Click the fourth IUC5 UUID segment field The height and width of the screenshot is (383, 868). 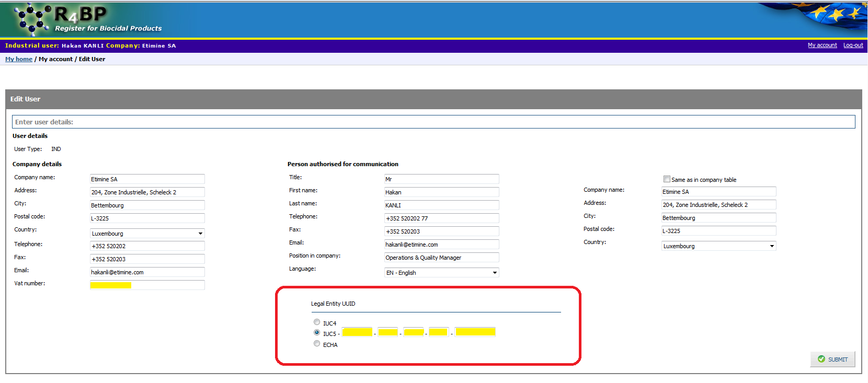[439, 332]
